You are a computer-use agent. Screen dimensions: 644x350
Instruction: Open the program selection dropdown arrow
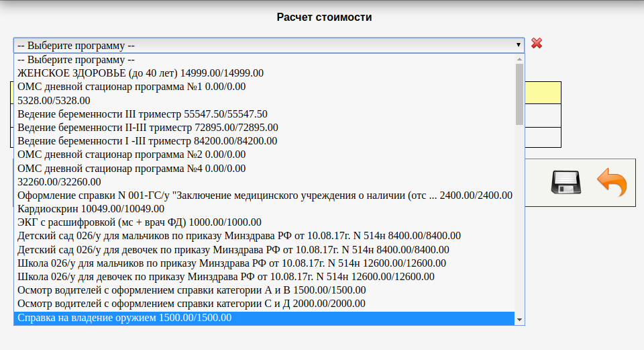tap(519, 45)
